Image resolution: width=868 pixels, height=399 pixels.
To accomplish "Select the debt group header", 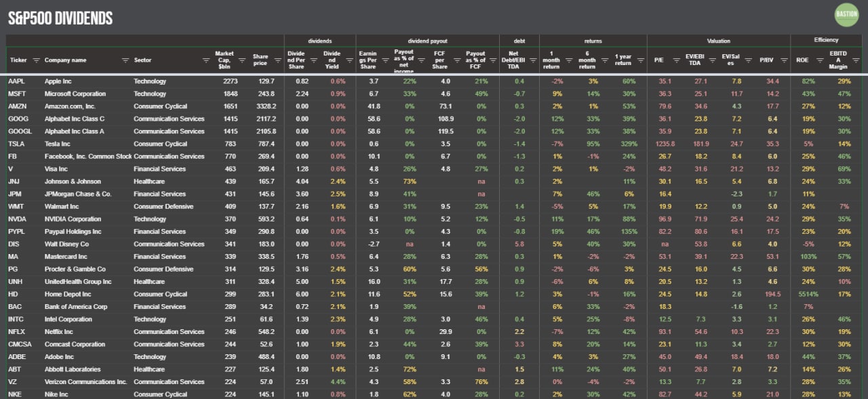I will coord(519,41).
